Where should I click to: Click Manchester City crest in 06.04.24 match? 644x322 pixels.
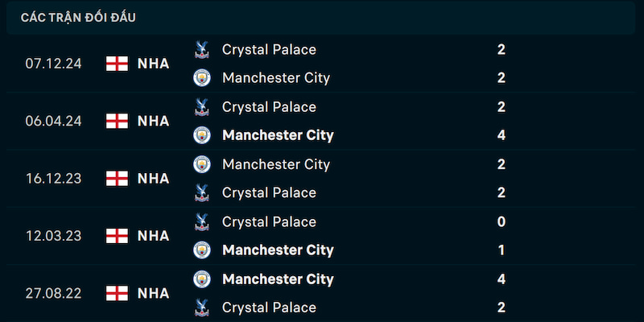point(202,135)
